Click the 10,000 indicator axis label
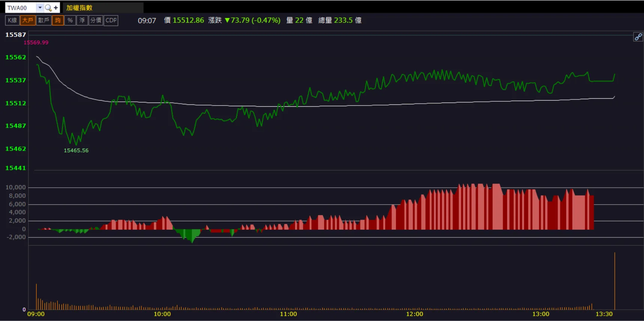 point(15,187)
